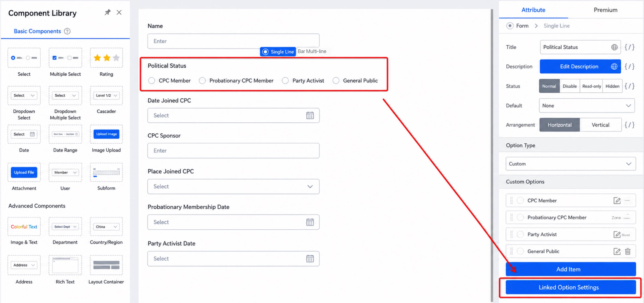Open the Place Joined CPC select dropdown
644x303 pixels.
point(233,187)
